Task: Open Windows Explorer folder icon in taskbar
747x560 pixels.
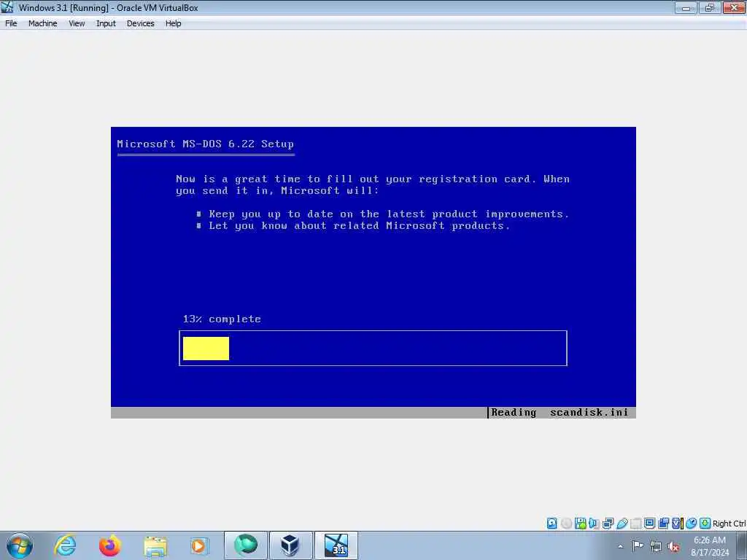Action: point(155,546)
